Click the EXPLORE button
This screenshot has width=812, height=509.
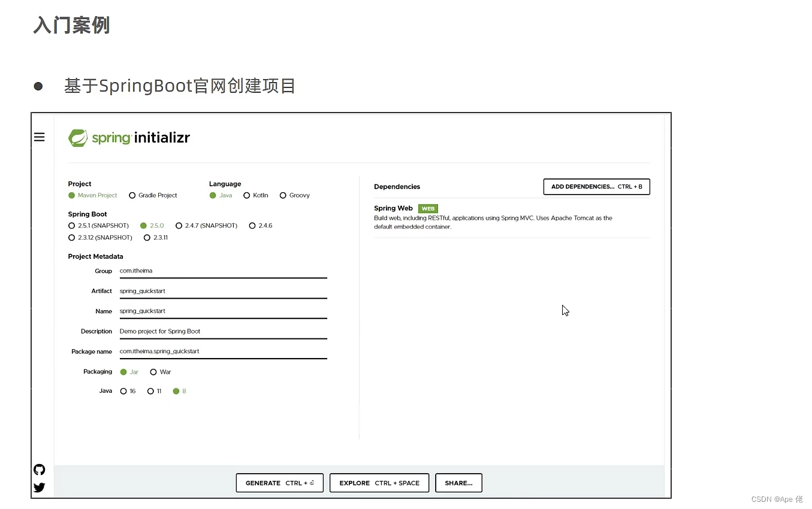click(379, 483)
